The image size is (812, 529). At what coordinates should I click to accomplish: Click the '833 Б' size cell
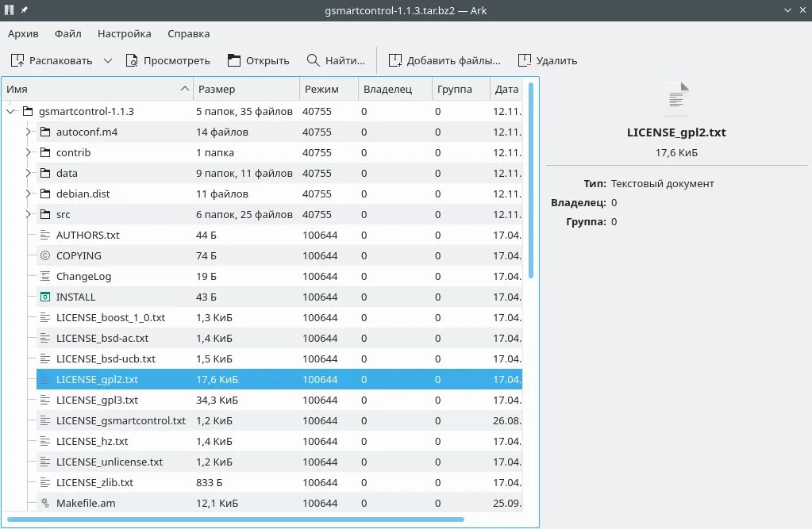(210, 482)
